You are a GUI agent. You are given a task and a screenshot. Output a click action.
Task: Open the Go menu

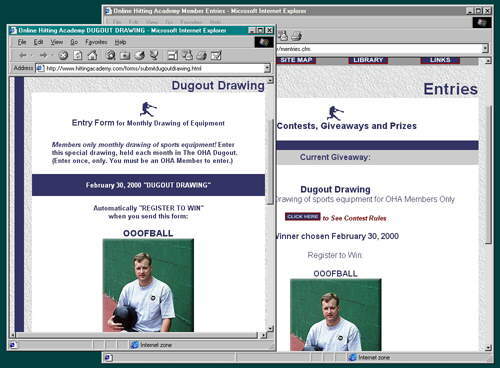tap(74, 42)
